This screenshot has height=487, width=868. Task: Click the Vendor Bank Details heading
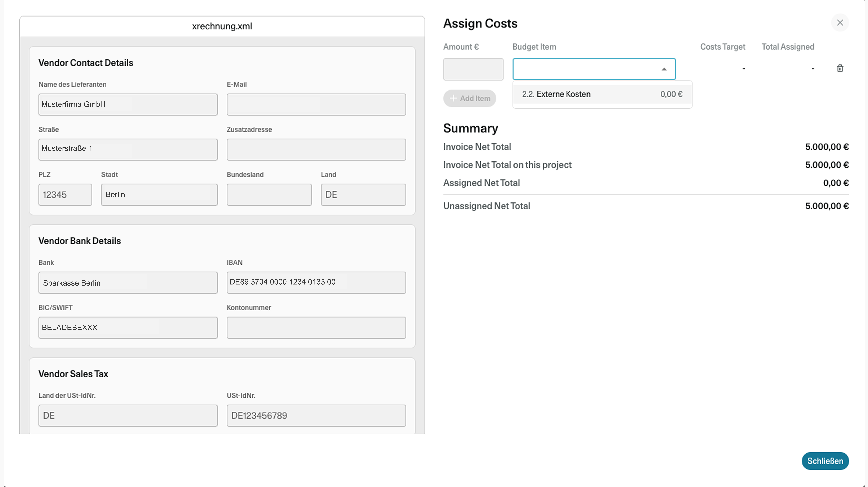(79, 241)
